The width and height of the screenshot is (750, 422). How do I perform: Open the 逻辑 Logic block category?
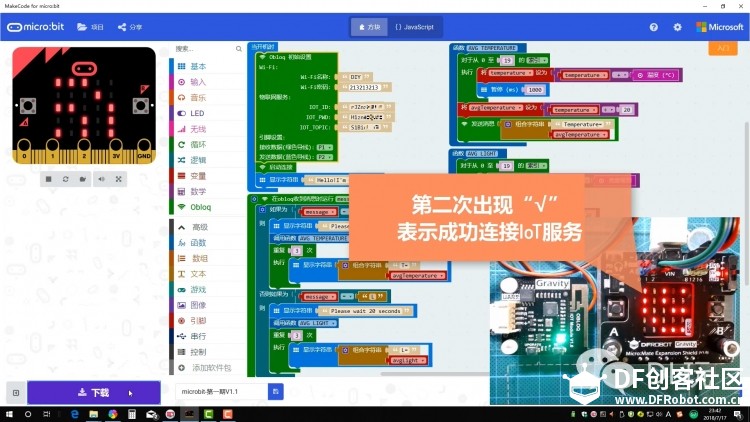point(207,160)
